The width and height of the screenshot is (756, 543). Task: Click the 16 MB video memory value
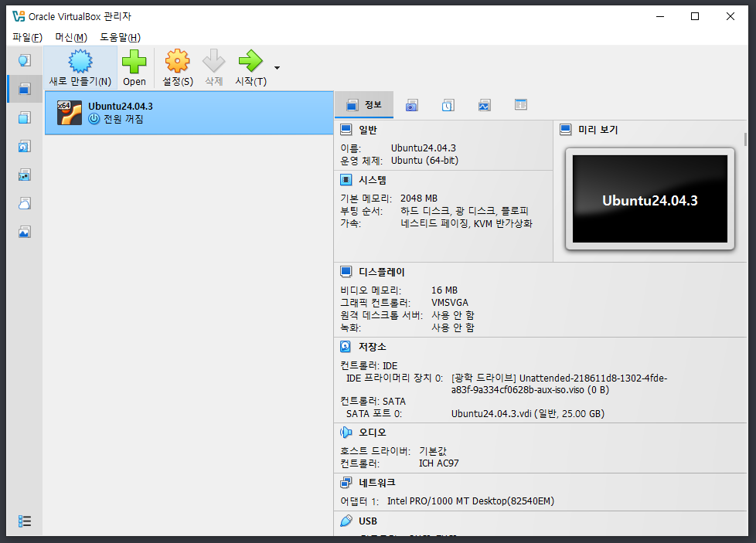(x=444, y=290)
